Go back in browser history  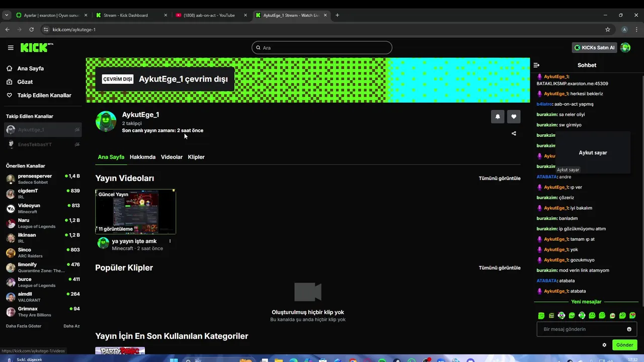(8, 30)
